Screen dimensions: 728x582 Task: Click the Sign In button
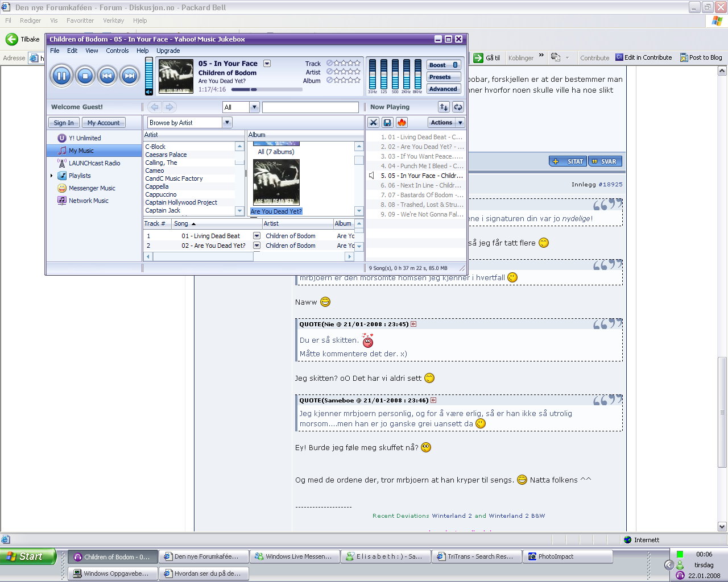[x=64, y=123]
